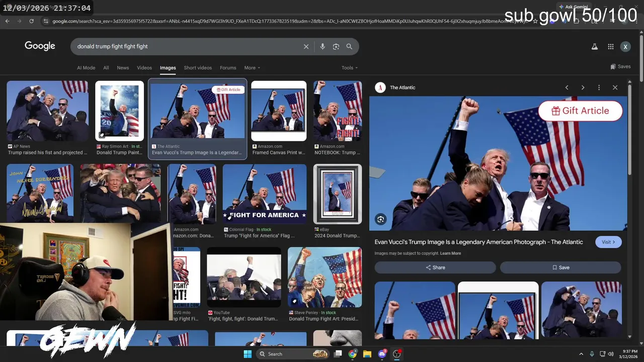Open Search Labs flask icon
The height and width of the screenshot is (362, 644).
click(594, 46)
